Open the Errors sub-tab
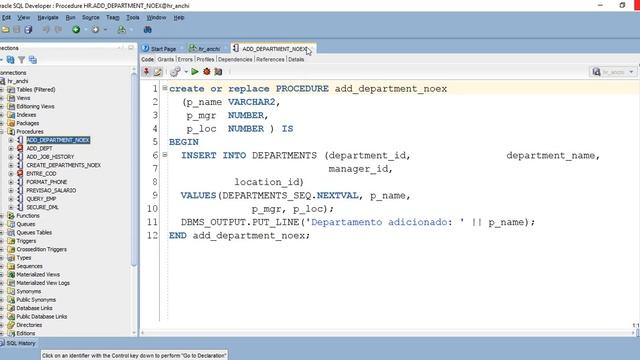The width and height of the screenshot is (640, 360). 185,60
